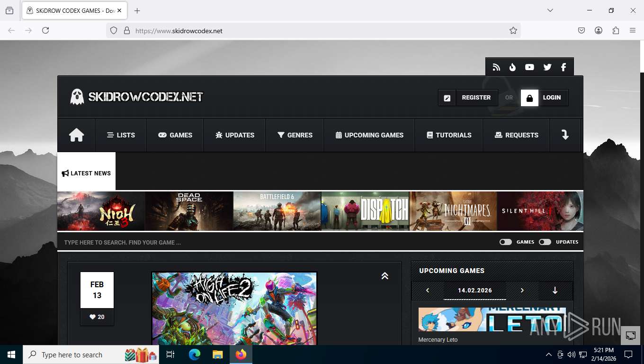This screenshot has height=364, width=644.
Task: Open the Firefox account icon
Action: click(x=599, y=30)
